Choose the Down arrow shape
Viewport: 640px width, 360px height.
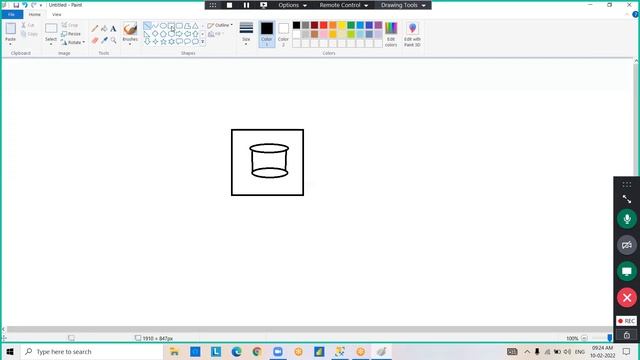[147, 42]
